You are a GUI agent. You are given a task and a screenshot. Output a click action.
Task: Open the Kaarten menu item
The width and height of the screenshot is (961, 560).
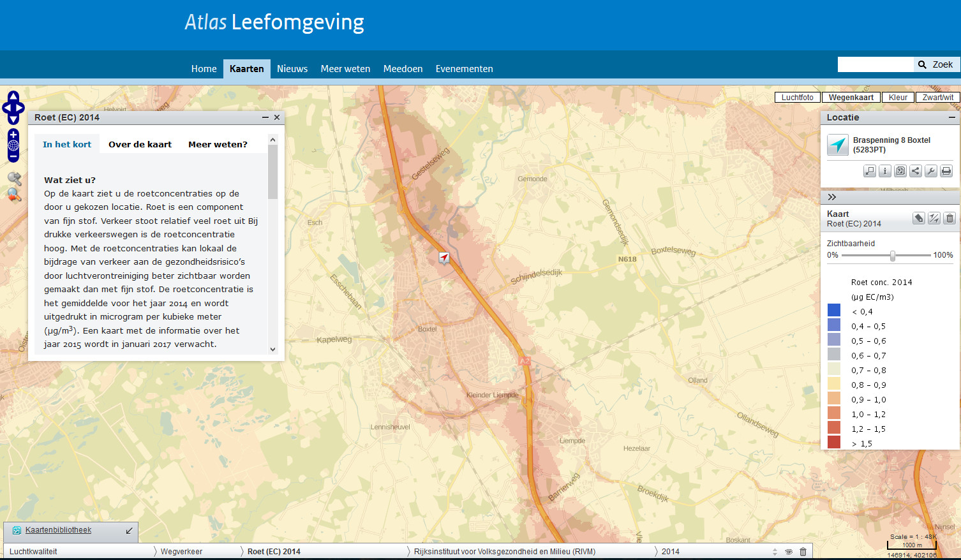coord(247,69)
